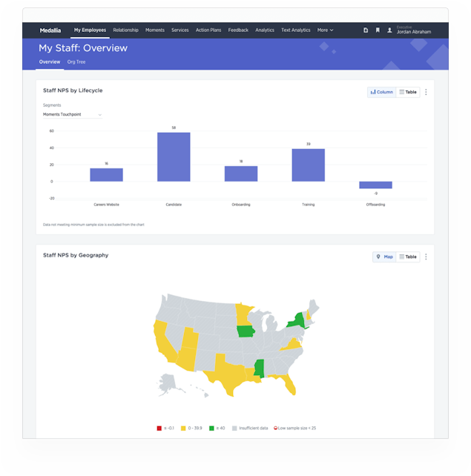471x476 pixels.
Task: Click the My Staff: Overview heading
Action: point(83,48)
